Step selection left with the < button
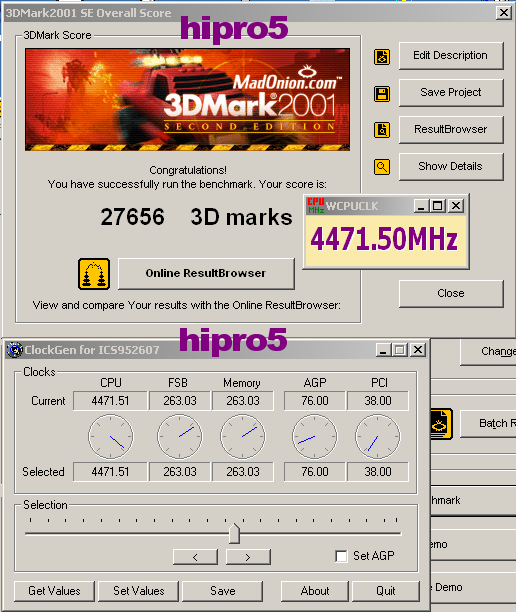The height and width of the screenshot is (612, 516). [x=195, y=557]
